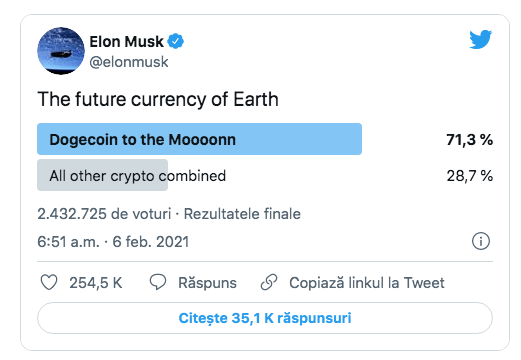Click the blue verified badge icon
This screenshot has height=360, width=521.
coord(176,41)
